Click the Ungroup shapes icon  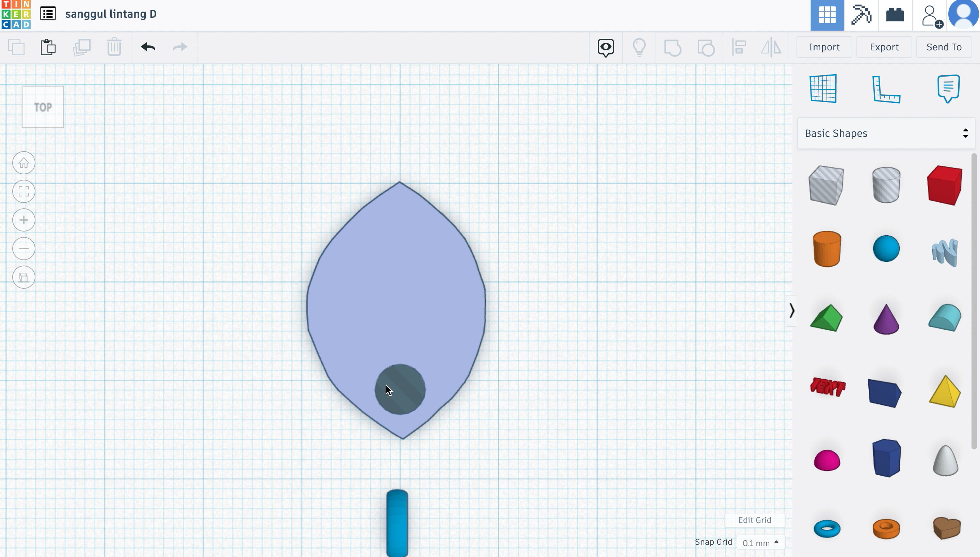point(706,48)
